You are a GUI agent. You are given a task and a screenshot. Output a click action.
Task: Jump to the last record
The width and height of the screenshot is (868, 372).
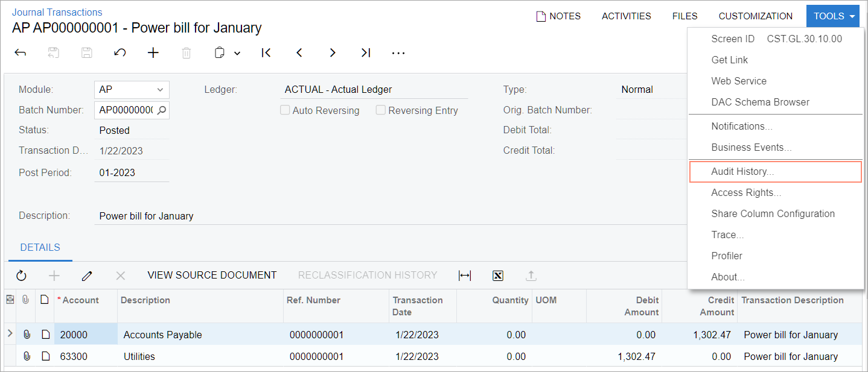pyautogui.click(x=365, y=53)
